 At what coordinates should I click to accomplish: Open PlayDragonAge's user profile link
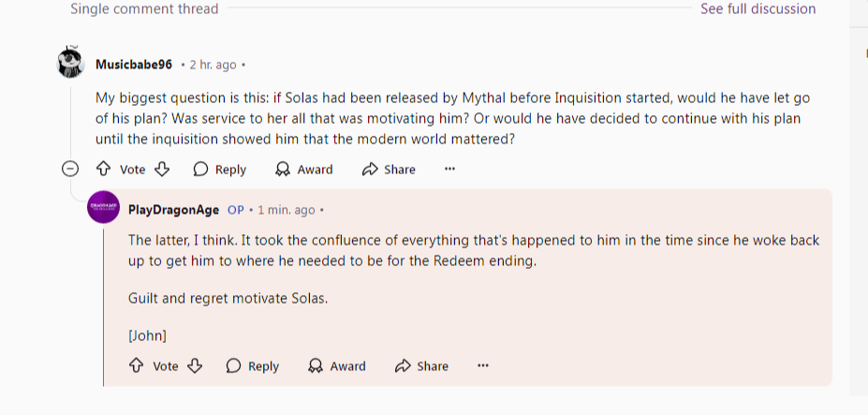click(173, 210)
